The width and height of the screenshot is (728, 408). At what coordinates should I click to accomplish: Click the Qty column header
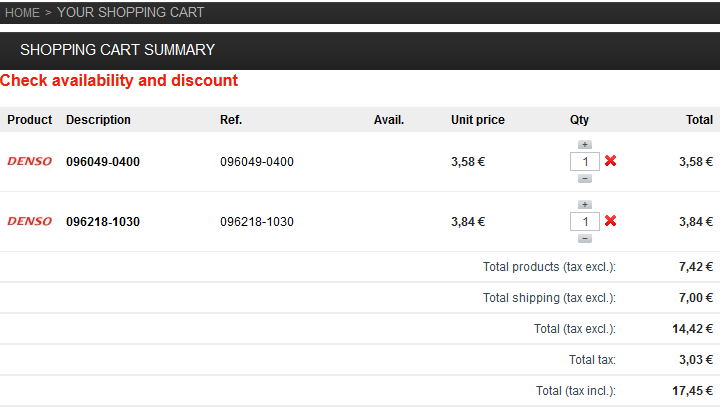pyautogui.click(x=579, y=120)
